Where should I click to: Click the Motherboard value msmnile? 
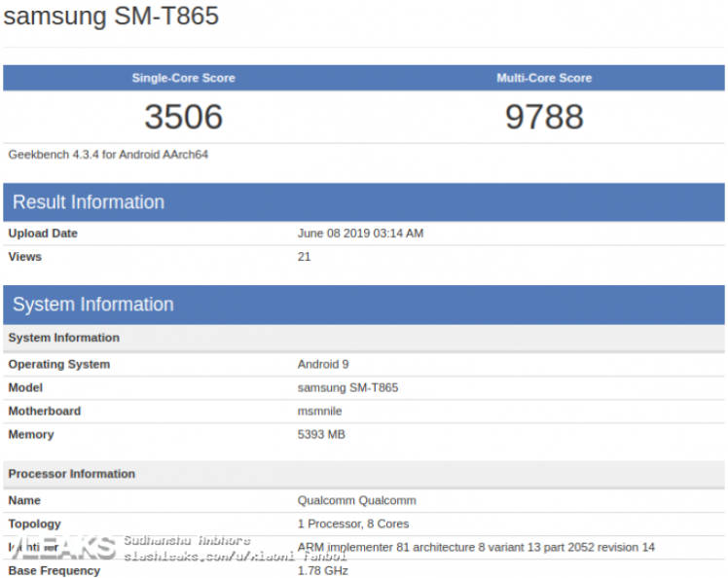(319, 411)
